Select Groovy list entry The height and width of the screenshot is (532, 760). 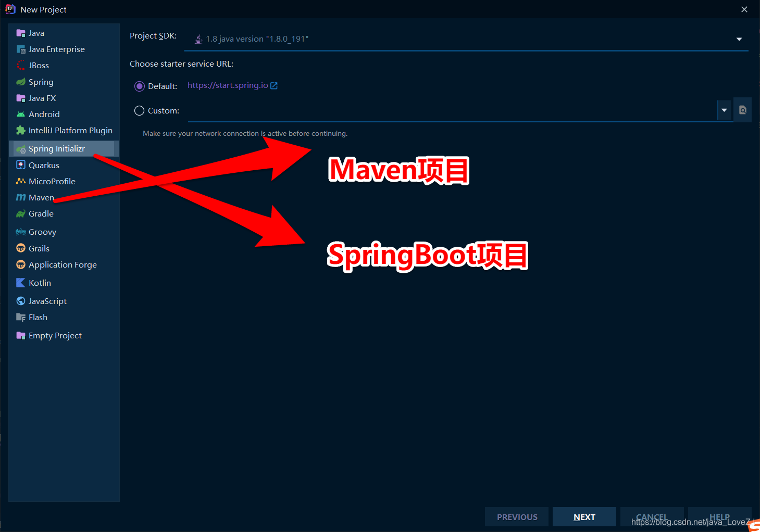click(x=64, y=232)
